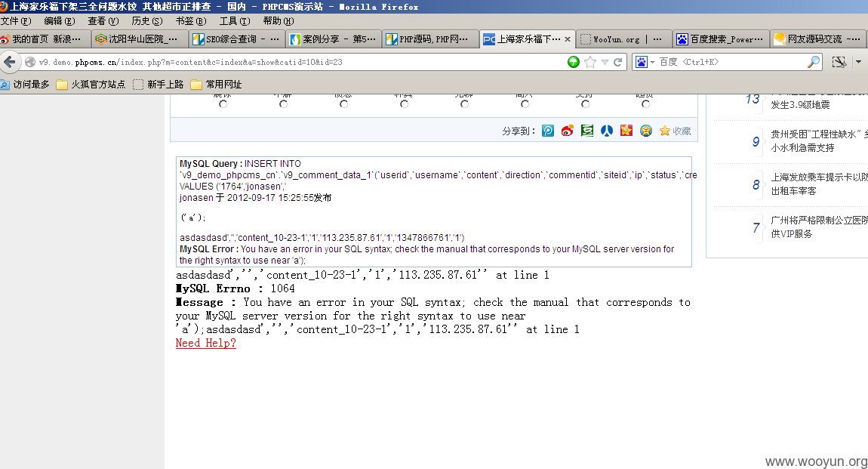Click the toolbar icon beside the search box

tap(839, 62)
